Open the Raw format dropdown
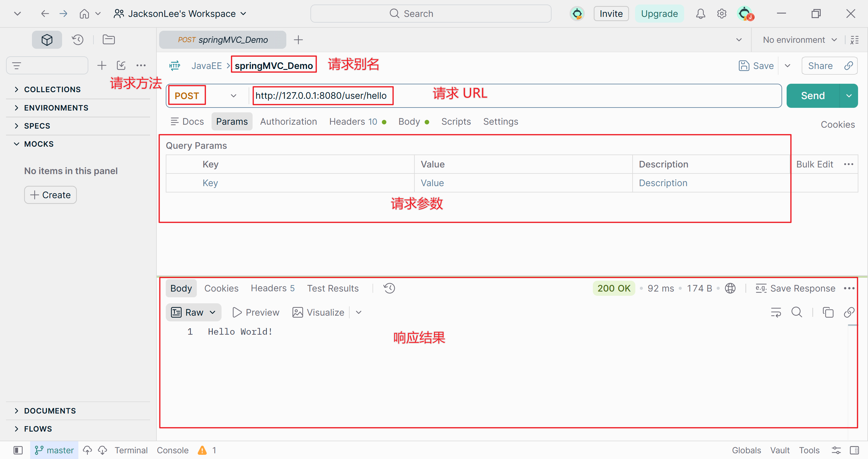 pos(193,313)
